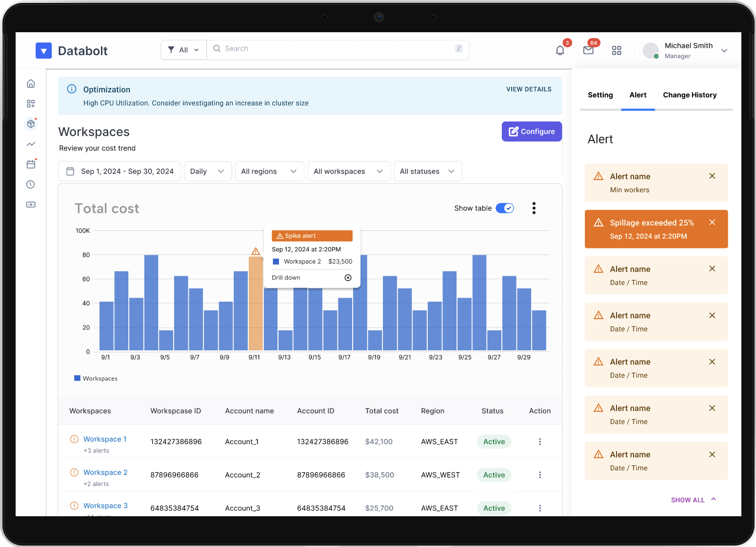Open the apps grid icon

617,50
